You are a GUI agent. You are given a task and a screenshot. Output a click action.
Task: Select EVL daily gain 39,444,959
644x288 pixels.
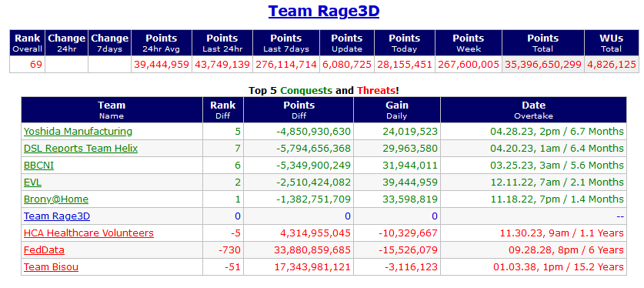coord(409,183)
